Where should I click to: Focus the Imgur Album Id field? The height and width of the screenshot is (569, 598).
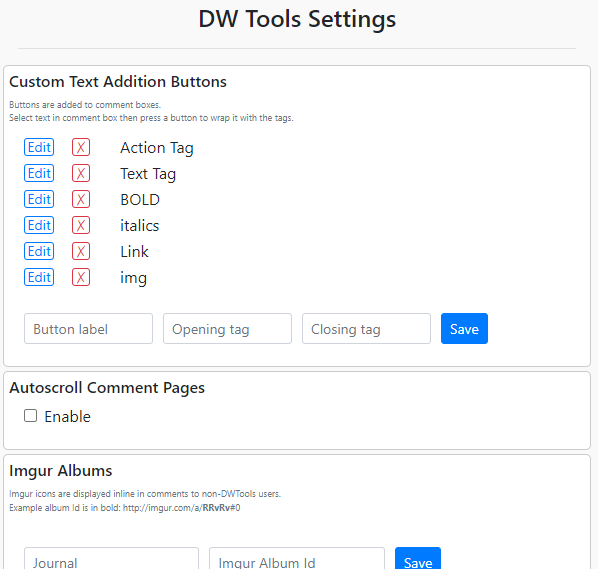(297, 558)
